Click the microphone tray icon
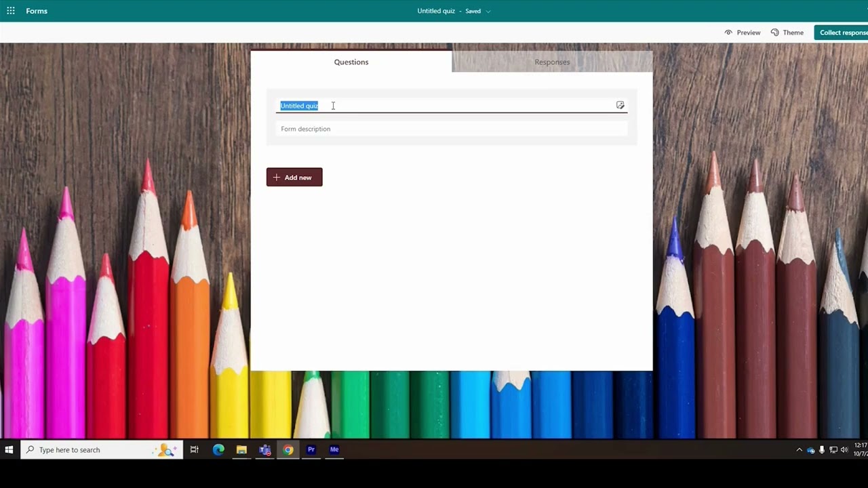 (x=822, y=449)
